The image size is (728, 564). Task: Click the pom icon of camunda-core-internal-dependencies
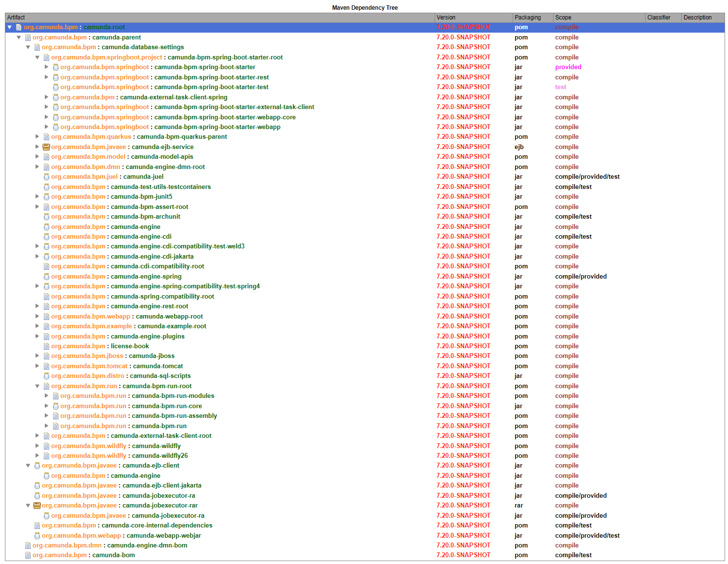pos(37,526)
